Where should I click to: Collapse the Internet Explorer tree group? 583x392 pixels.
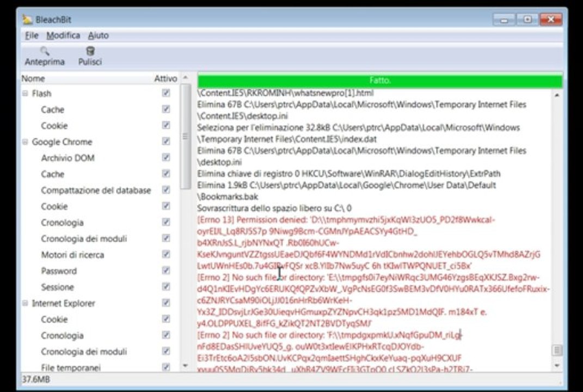pos(25,303)
